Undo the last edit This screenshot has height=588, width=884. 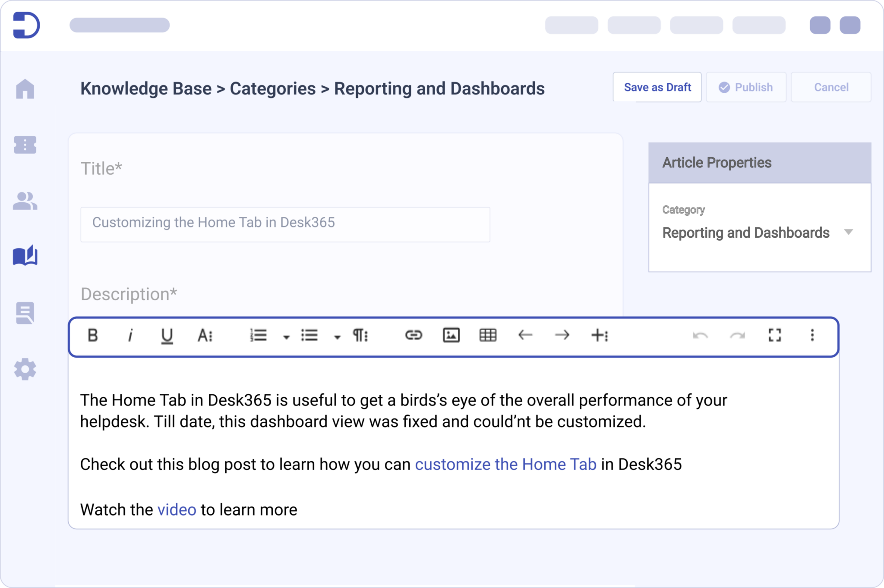point(701,336)
